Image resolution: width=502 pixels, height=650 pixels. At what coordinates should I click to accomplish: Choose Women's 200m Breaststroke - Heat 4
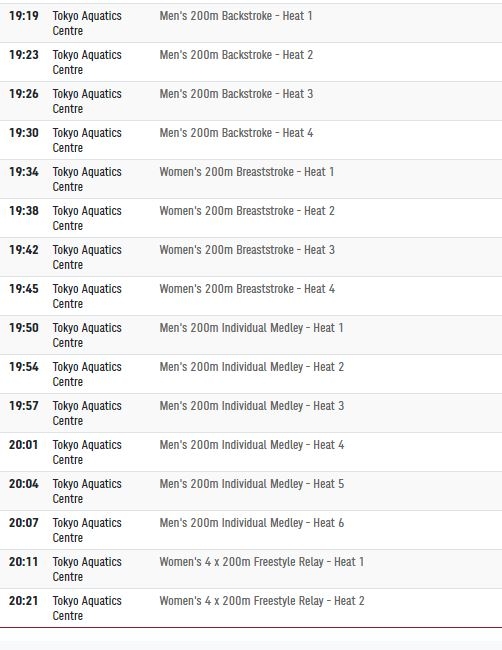[247, 289]
